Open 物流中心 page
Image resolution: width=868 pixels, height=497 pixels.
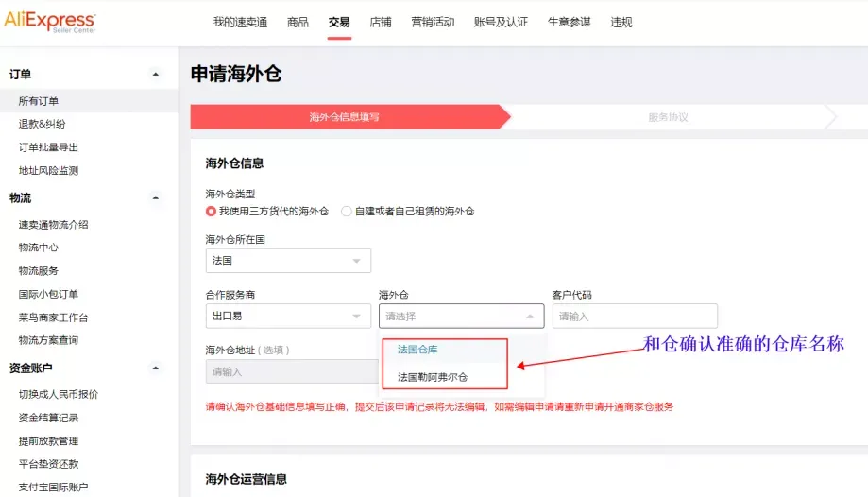tap(38, 248)
